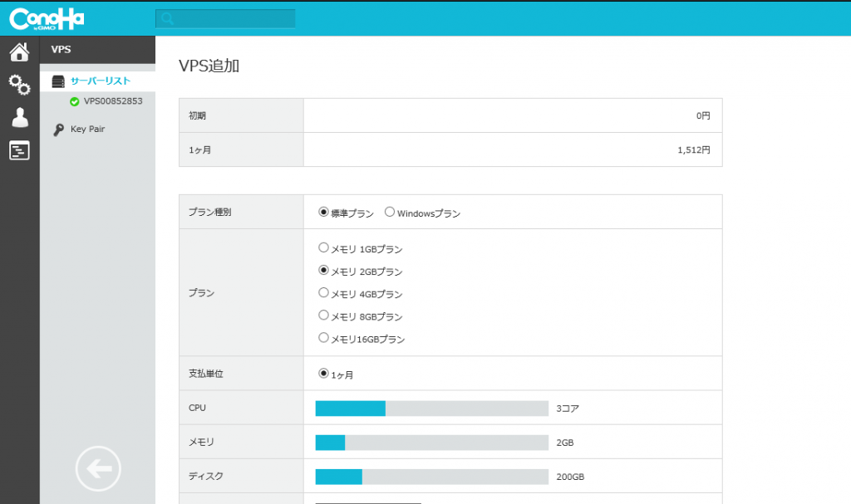The width and height of the screenshot is (851, 504).
Task: Open the home dashboard icon
Action: (x=20, y=51)
